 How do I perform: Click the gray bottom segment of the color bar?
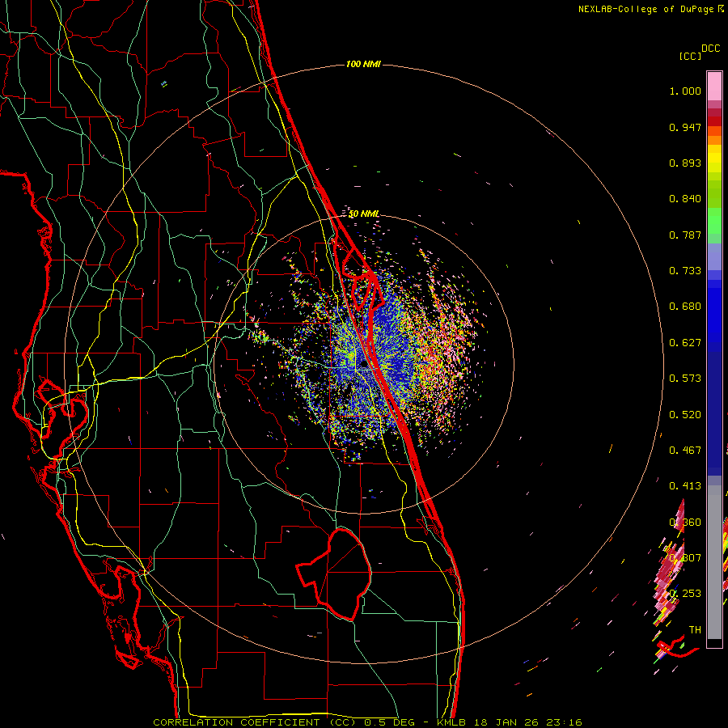714,562
